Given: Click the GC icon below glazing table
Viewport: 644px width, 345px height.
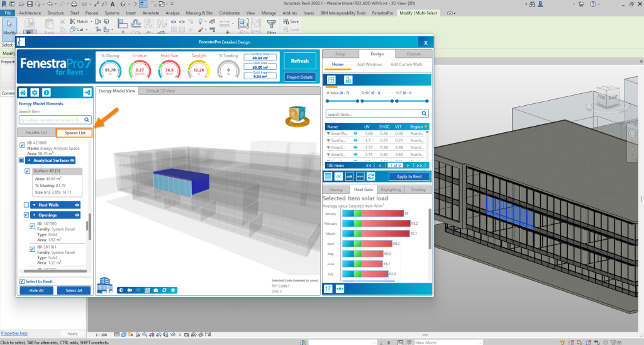Looking at the screenshot, I should (x=338, y=176).
